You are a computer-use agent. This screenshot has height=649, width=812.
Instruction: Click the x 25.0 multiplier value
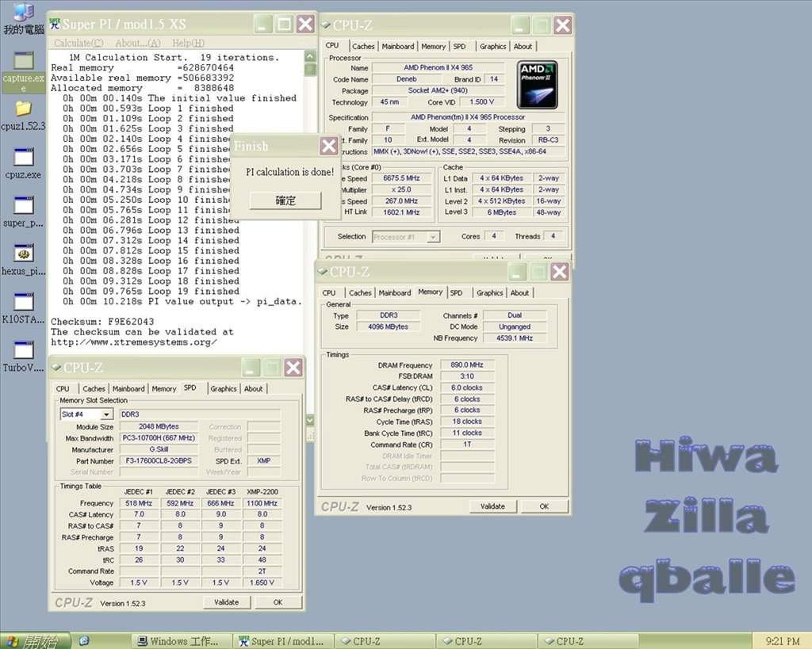[402, 189]
